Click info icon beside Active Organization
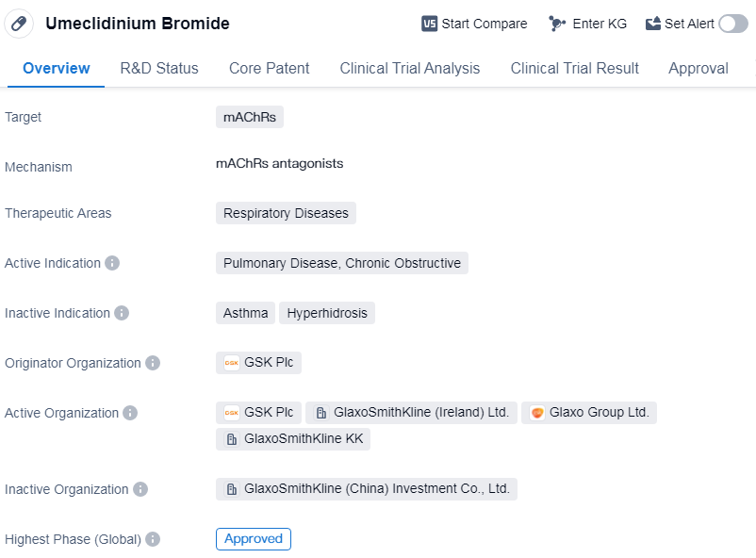 point(130,413)
